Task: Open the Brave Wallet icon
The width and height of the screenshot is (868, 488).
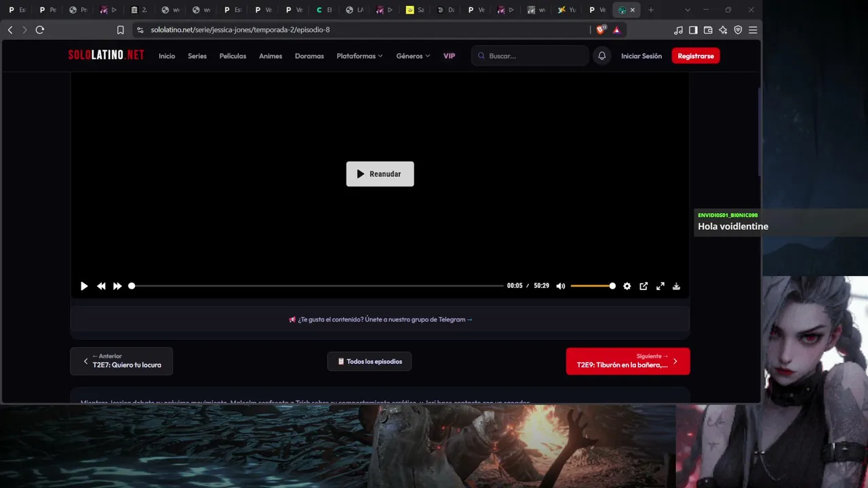Action: click(x=708, y=30)
